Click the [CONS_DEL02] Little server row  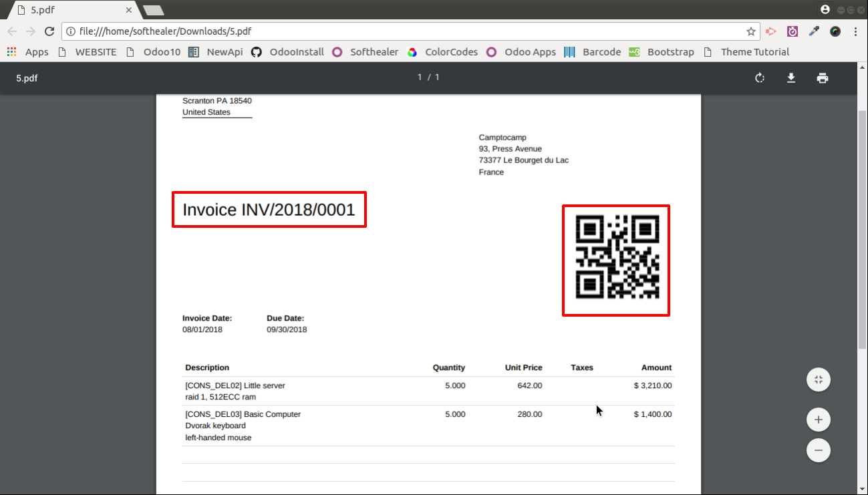click(428, 391)
